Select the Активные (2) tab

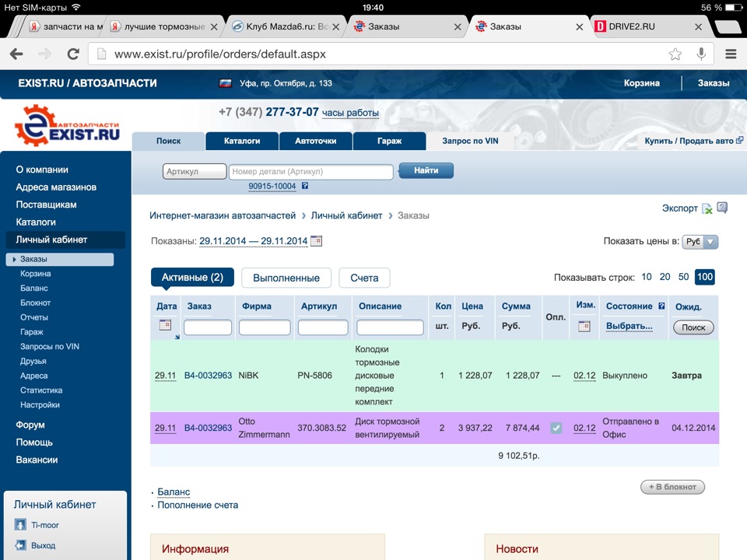(192, 278)
